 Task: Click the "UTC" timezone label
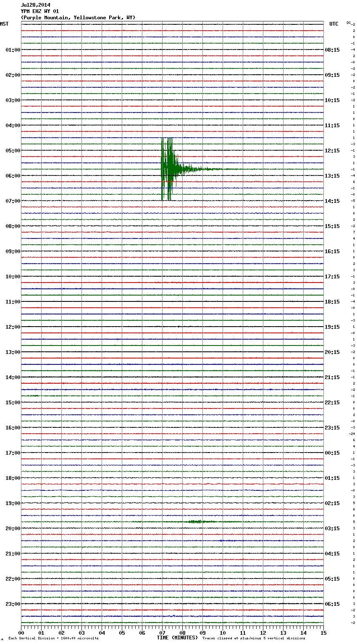[x=334, y=24]
